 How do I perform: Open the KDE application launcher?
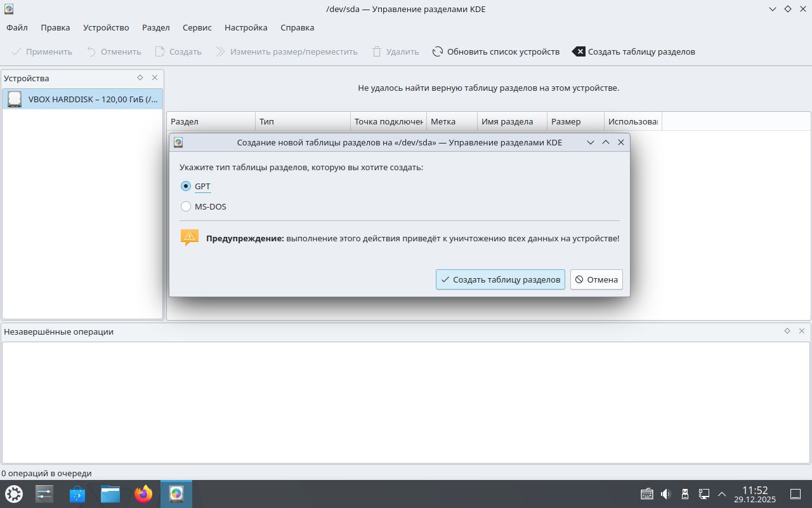coord(14,494)
